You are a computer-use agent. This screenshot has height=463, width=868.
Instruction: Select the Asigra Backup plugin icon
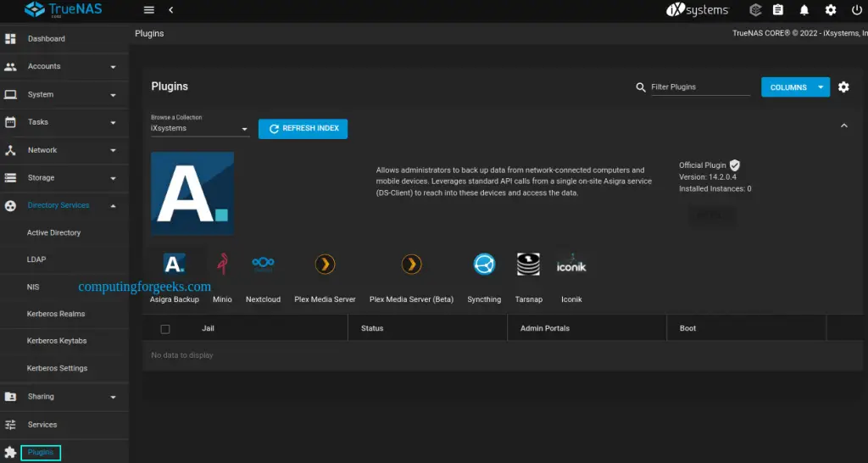coord(174,265)
